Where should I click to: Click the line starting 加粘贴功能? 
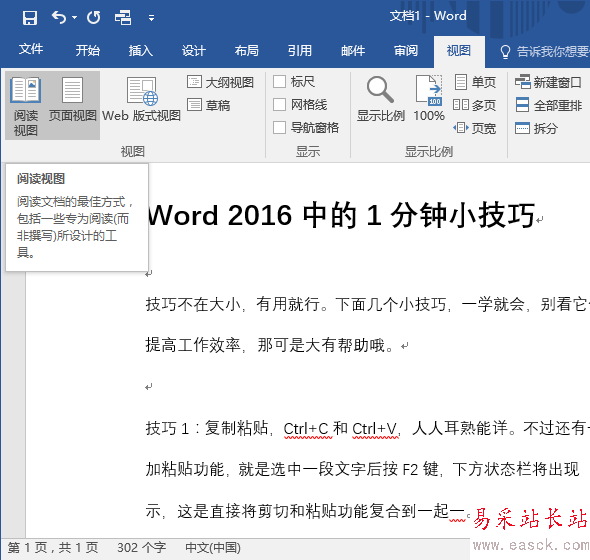pos(362,469)
